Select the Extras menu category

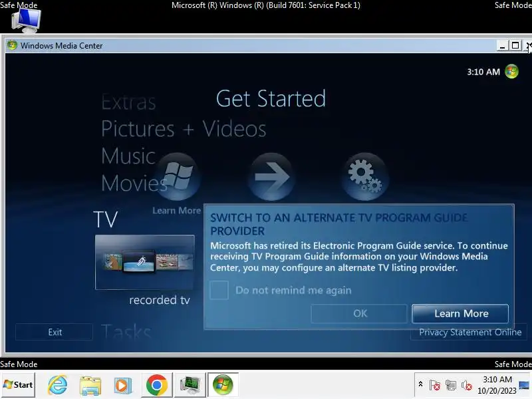128,102
